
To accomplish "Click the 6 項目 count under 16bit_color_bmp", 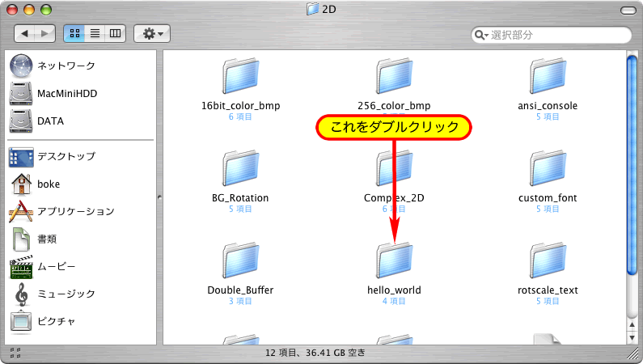I will point(240,116).
